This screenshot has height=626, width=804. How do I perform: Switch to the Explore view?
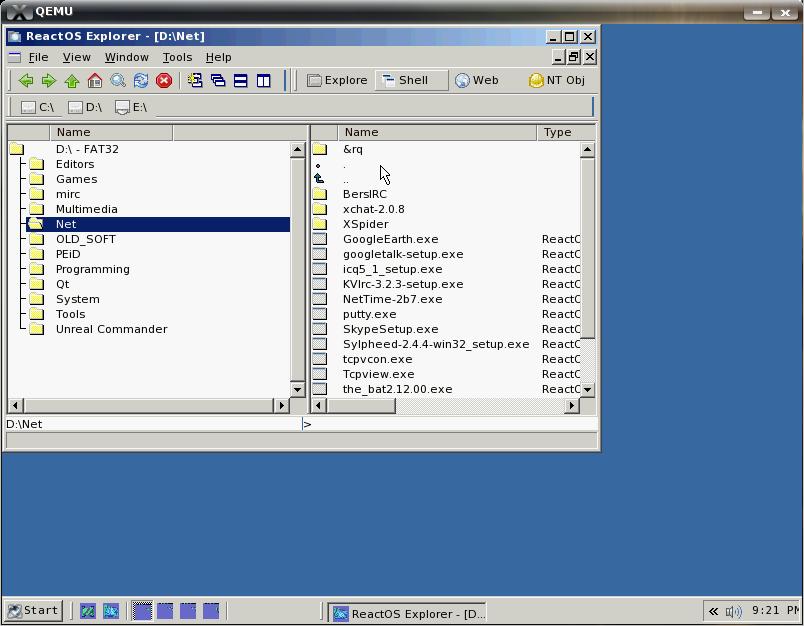coord(337,81)
